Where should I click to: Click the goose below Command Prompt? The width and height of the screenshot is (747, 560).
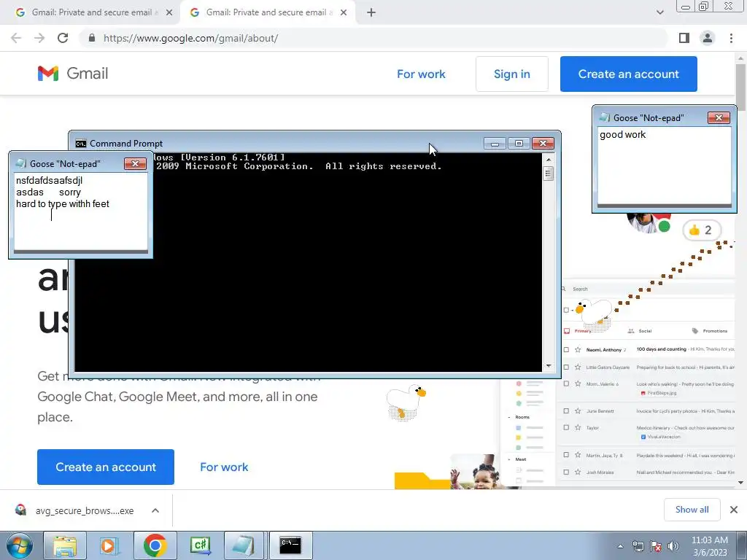click(x=406, y=402)
